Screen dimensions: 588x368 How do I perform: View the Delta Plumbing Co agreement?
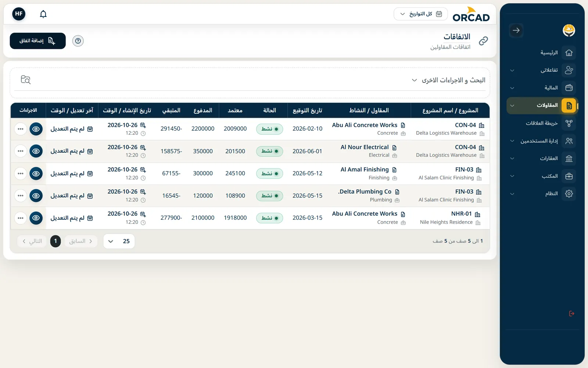(36, 196)
